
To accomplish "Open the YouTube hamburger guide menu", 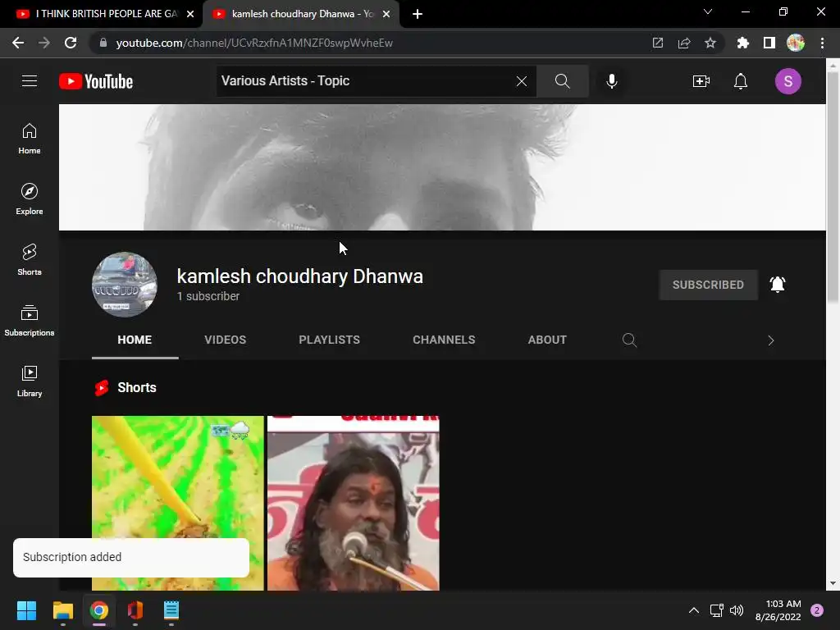I will tap(30, 81).
